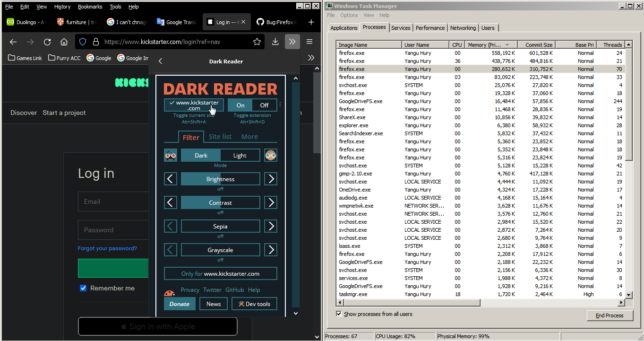The width and height of the screenshot is (644, 341).
Task: Open Task Manager Performance tab
Action: (x=430, y=28)
